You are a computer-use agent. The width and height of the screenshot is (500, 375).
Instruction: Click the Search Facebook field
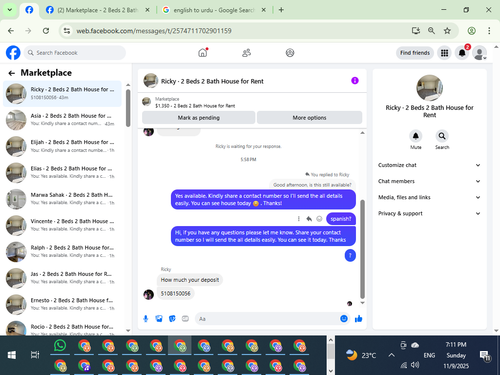tap(75, 53)
